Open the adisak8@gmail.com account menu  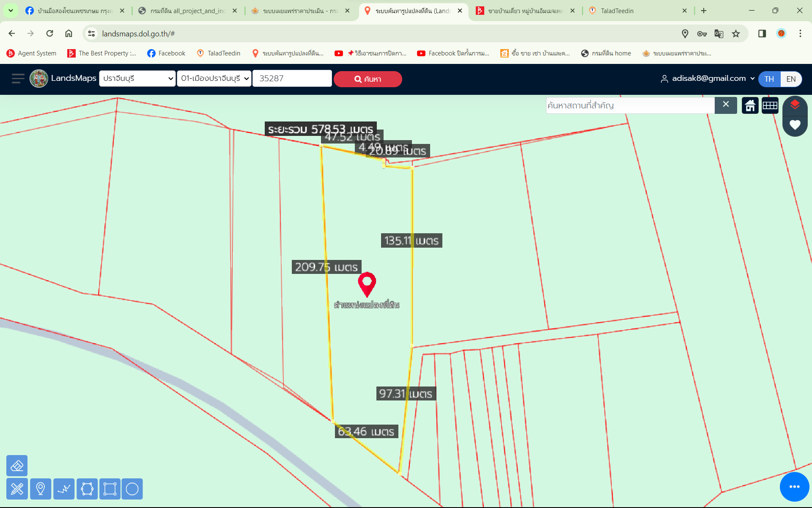[x=708, y=78]
